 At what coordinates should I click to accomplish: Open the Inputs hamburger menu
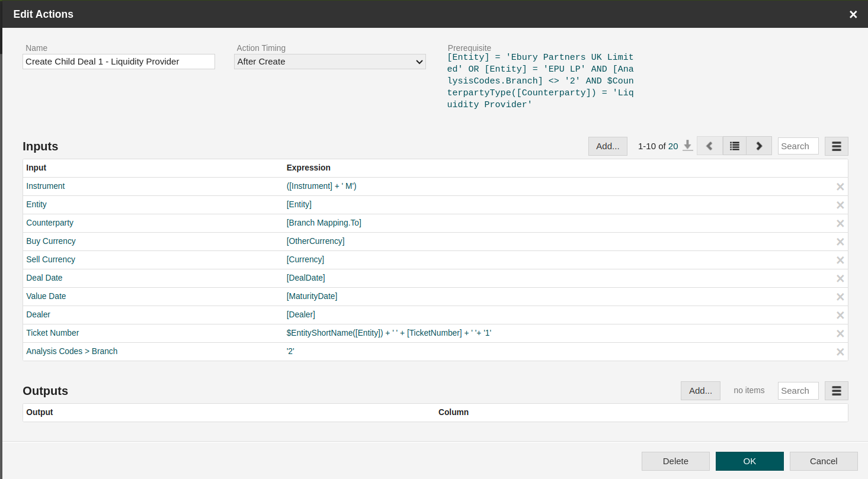coord(836,146)
